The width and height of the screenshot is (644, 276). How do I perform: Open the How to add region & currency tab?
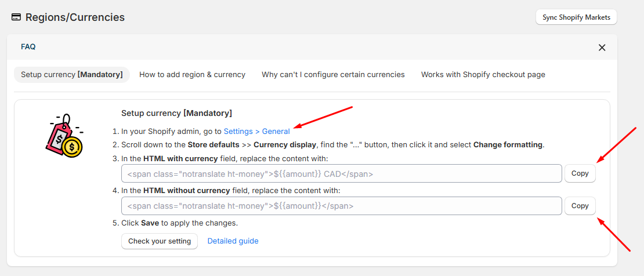(x=192, y=75)
